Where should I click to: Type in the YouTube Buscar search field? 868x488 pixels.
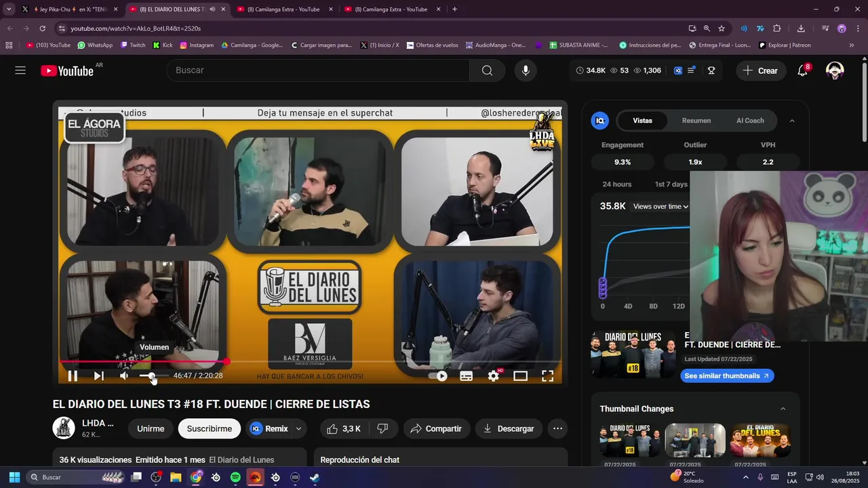click(317, 70)
